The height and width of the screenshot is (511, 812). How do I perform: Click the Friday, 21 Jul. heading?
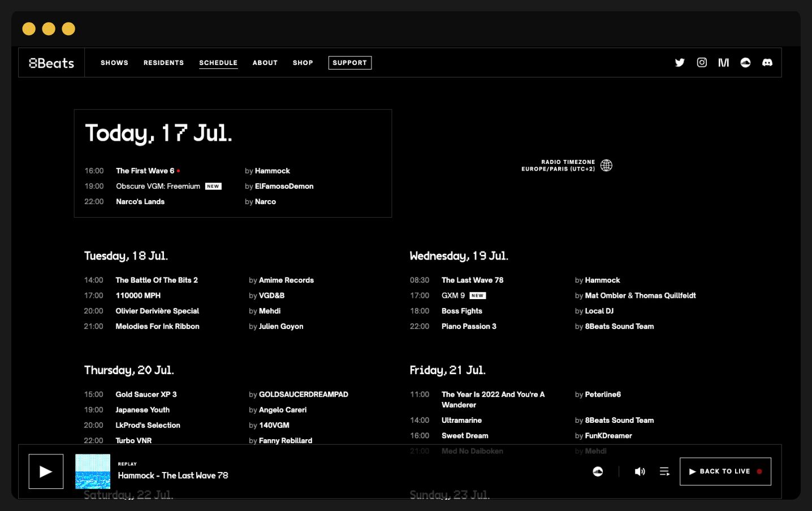[x=448, y=370]
